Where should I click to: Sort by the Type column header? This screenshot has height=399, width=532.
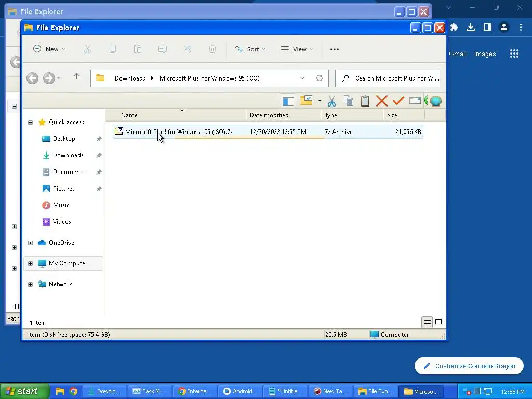click(x=352, y=115)
